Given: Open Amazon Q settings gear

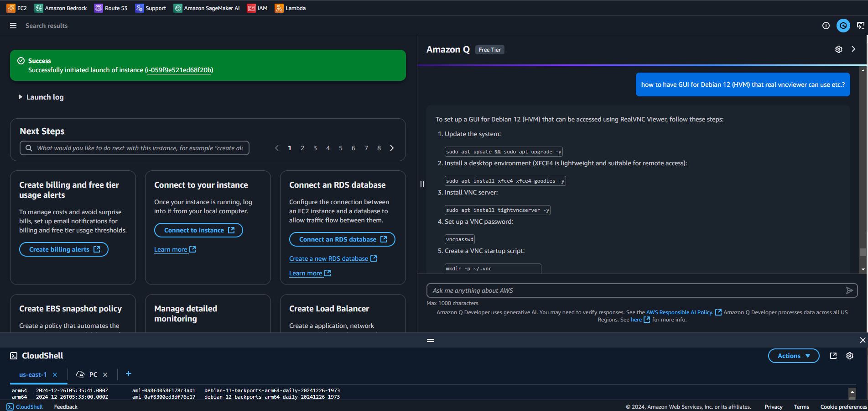Looking at the screenshot, I should (x=839, y=49).
